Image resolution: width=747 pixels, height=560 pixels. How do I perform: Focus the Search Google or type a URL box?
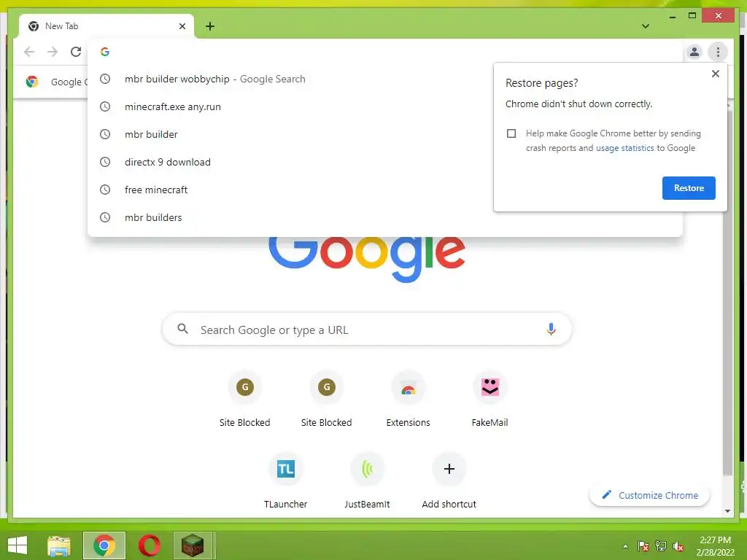pos(367,330)
